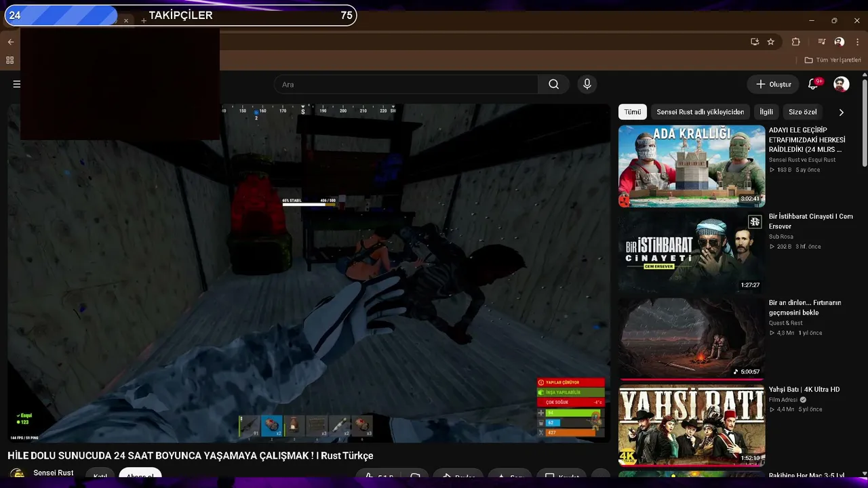Open the YouTube account avatar menu
The height and width of the screenshot is (488, 868).
(842, 84)
